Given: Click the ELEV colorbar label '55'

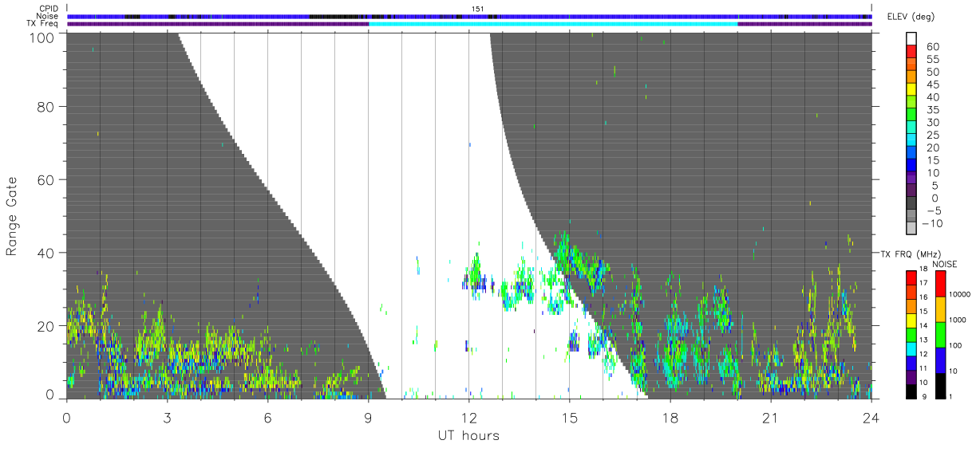Looking at the screenshot, I should coord(931,60).
